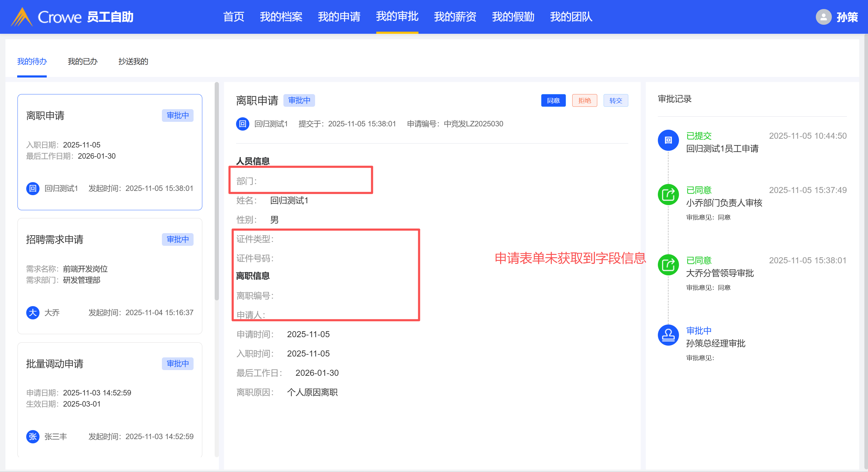Screen dimensions: 868x472
Task: Click the 张 avatar for 张三丰
Action: (33, 437)
